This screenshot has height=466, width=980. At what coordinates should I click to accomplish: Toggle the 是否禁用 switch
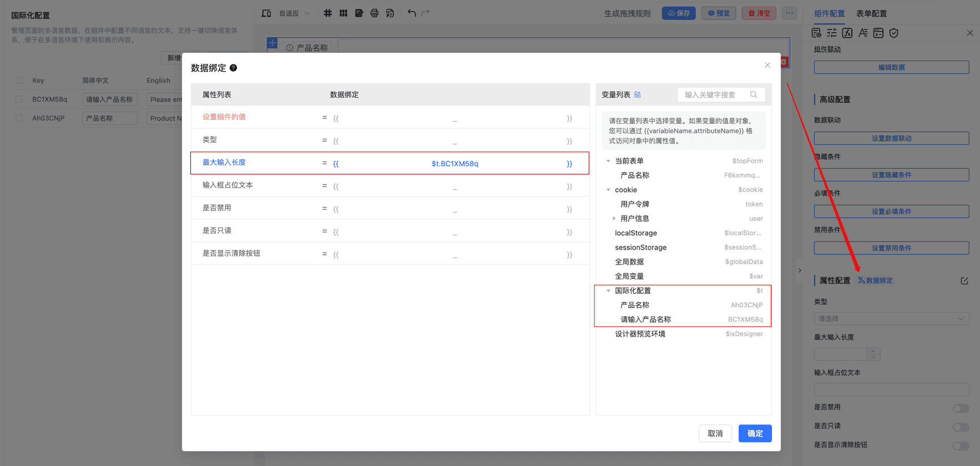961,408
